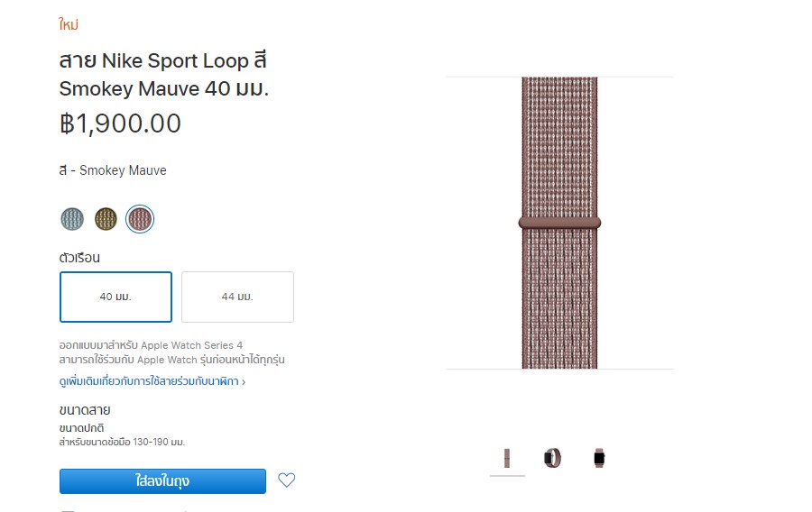Viewport: 812px width, 512px height.
Task: Select the grey-teal band color swatch
Action: [x=72, y=218]
